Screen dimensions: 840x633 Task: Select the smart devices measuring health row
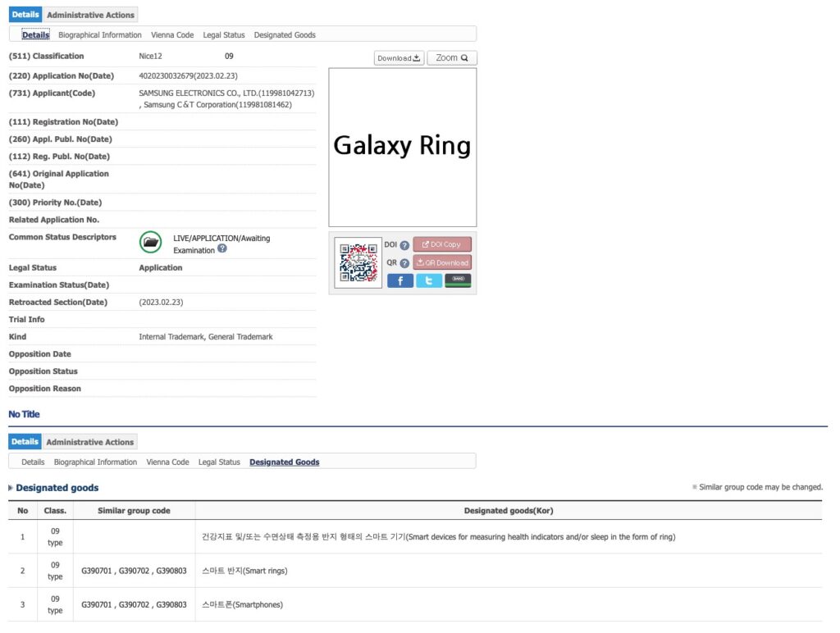click(x=415, y=536)
